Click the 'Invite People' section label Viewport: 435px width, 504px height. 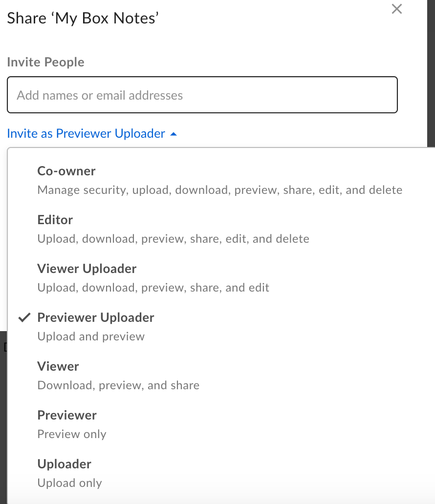45,62
